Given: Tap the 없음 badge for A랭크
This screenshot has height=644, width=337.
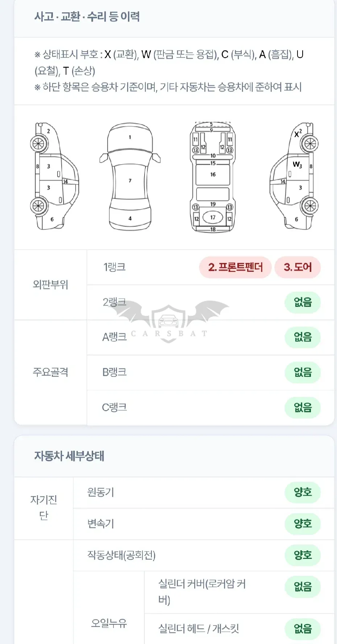Looking at the screenshot, I should 303,337.
